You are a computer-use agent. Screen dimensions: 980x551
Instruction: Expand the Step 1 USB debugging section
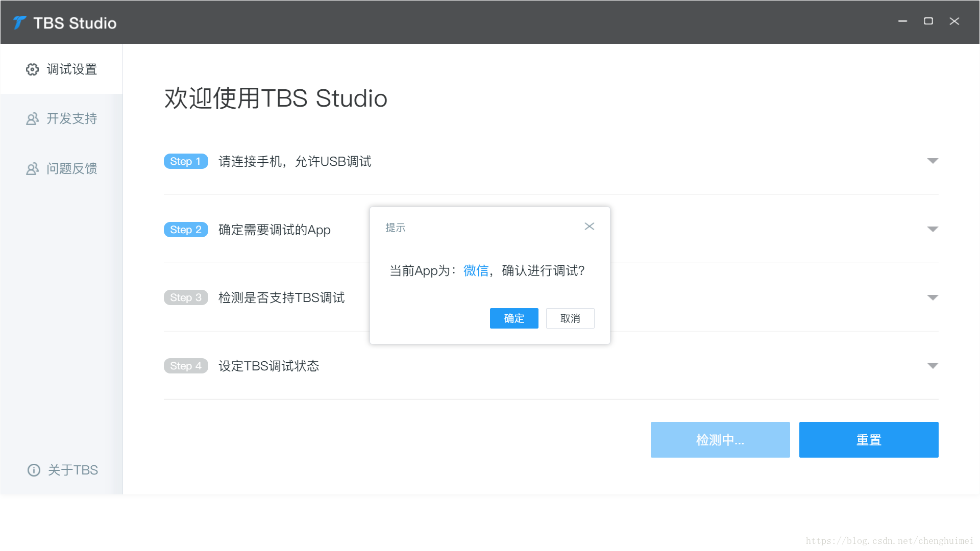coord(933,161)
